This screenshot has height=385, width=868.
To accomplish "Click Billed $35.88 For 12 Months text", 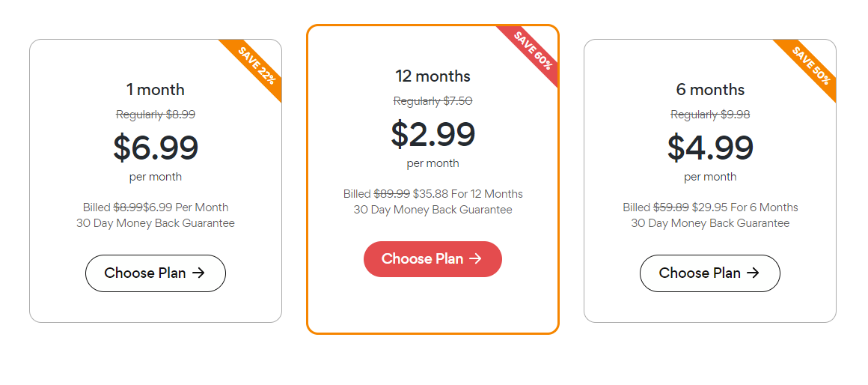I will [433, 194].
